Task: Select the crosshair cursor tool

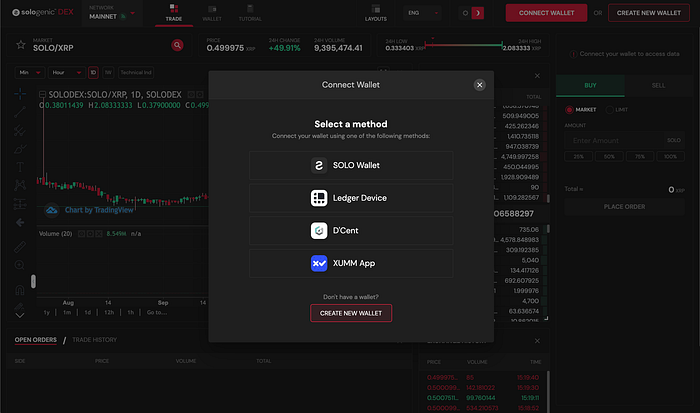Action: (20, 94)
